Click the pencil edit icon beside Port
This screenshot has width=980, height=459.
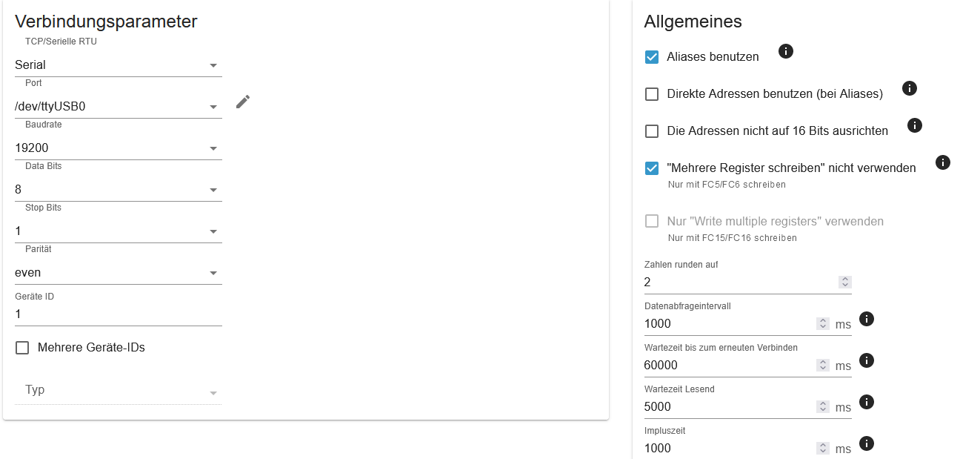243,102
